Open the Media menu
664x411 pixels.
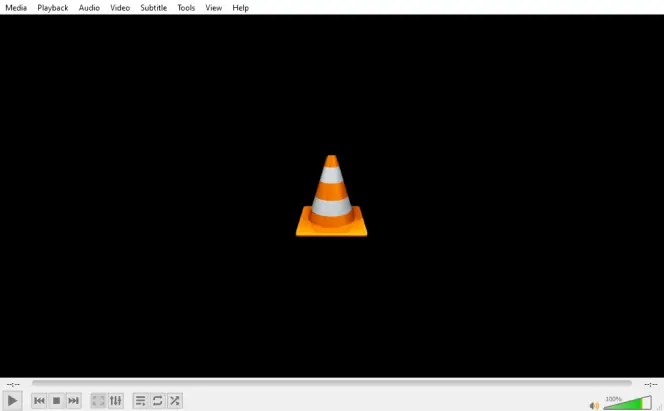(16, 8)
